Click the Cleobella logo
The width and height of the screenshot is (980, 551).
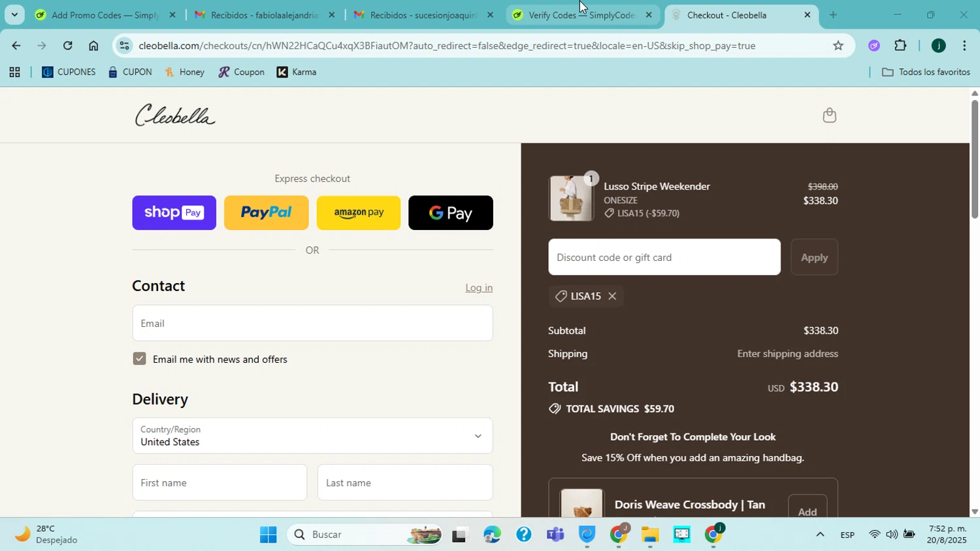[x=175, y=116]
